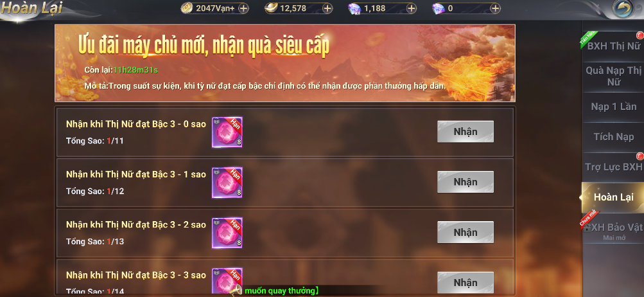The width and height of the screenshot is (644, 297).
Task: Open the Tích Nạp tab
Action: [613, 137]
